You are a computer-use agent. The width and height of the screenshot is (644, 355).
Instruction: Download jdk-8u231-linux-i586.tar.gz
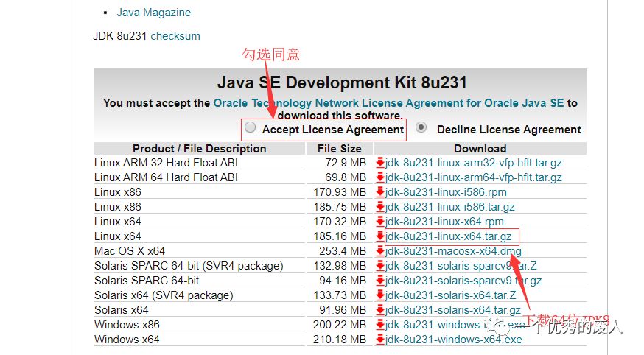click(450, 207)
